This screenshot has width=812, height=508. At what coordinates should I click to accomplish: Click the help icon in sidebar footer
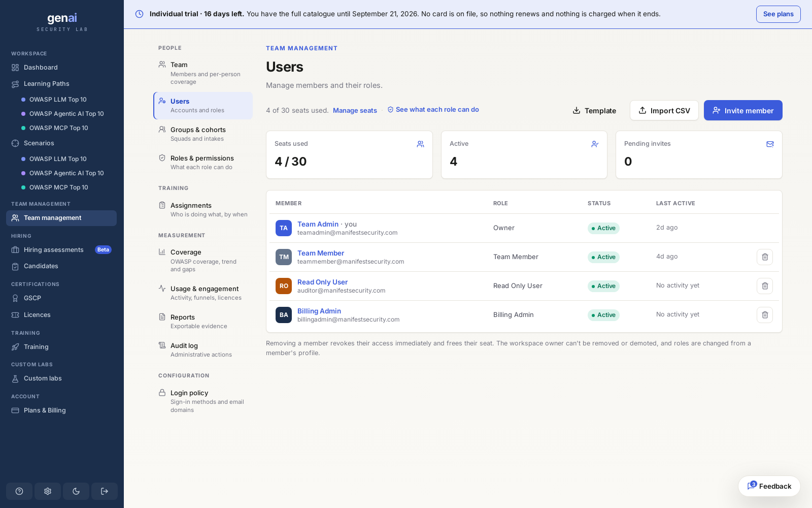pos(19,491)
